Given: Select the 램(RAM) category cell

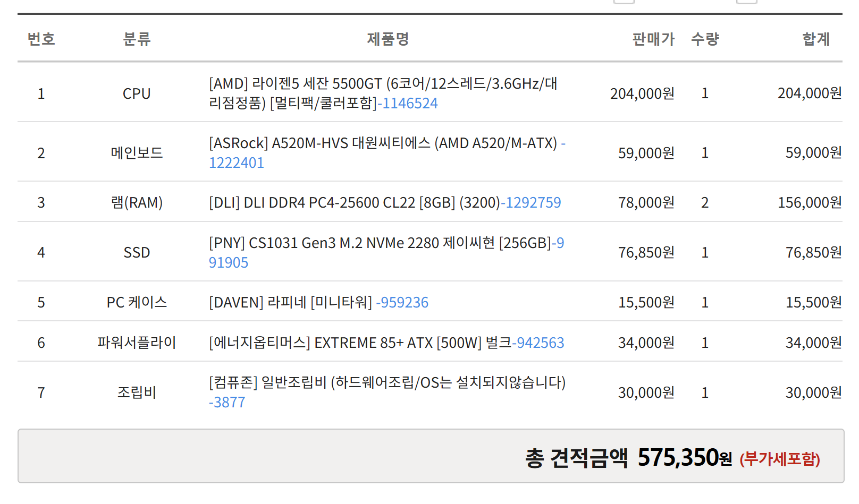Looking at the screenshot, I should (x=137, y=202).
